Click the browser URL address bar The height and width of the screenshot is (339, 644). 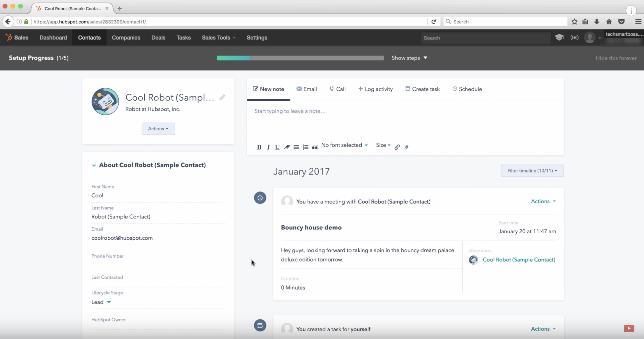[x=229, y=22]
